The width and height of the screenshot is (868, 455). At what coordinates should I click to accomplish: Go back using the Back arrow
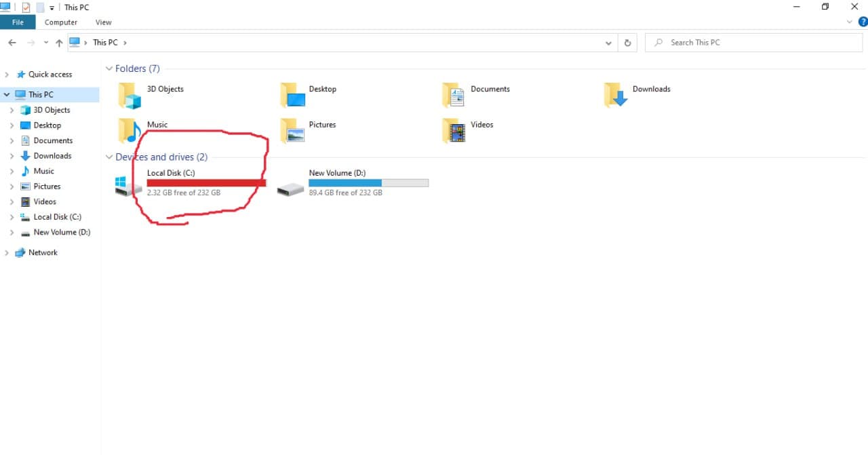pos(12,43)
